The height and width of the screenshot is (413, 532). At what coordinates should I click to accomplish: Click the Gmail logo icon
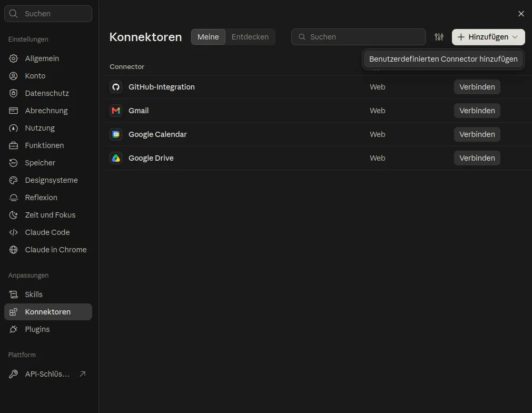coord(116,111)
